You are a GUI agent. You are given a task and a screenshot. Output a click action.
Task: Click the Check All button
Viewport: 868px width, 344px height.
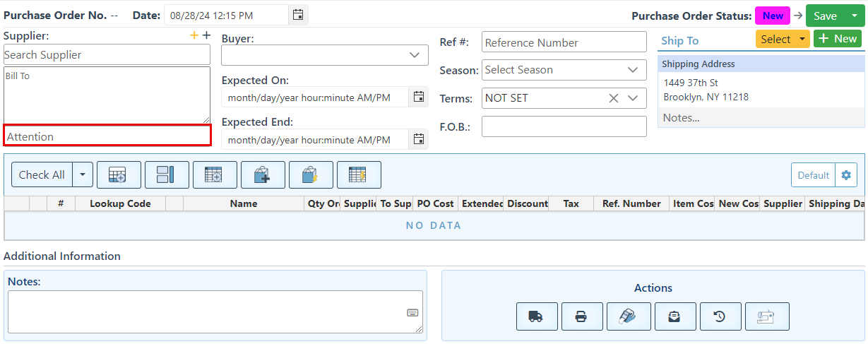point(42,174)
